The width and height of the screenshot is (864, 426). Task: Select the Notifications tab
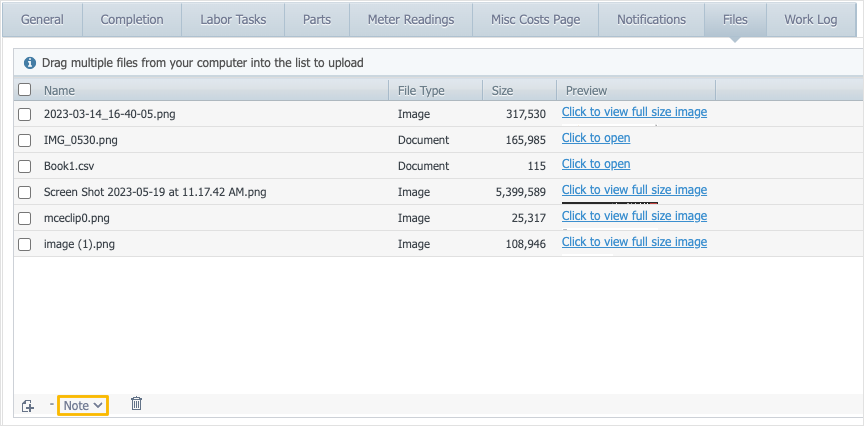[651, 19]
